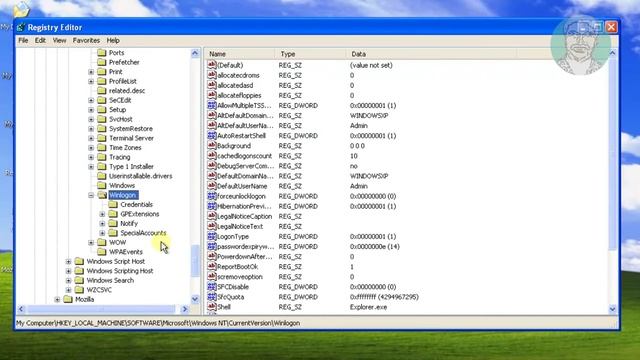Viewport: 640px width, 360px height.
Task: Click the DWORD icon of passwordexpirywarning value
Action: tap(211, 247)
